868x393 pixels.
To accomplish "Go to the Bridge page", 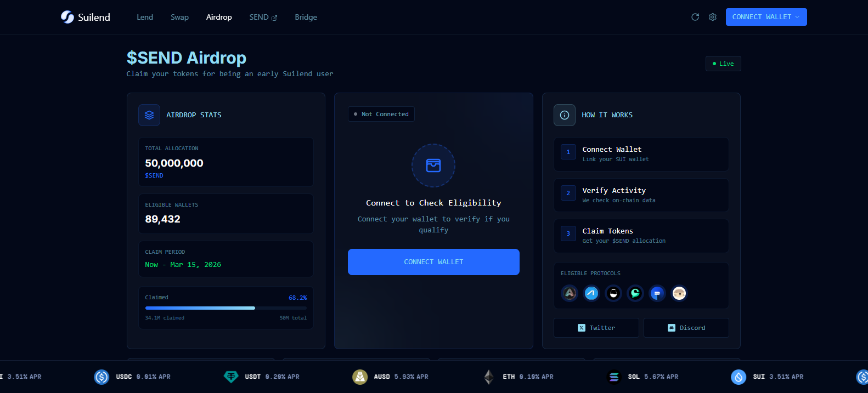I will [306, 17].
